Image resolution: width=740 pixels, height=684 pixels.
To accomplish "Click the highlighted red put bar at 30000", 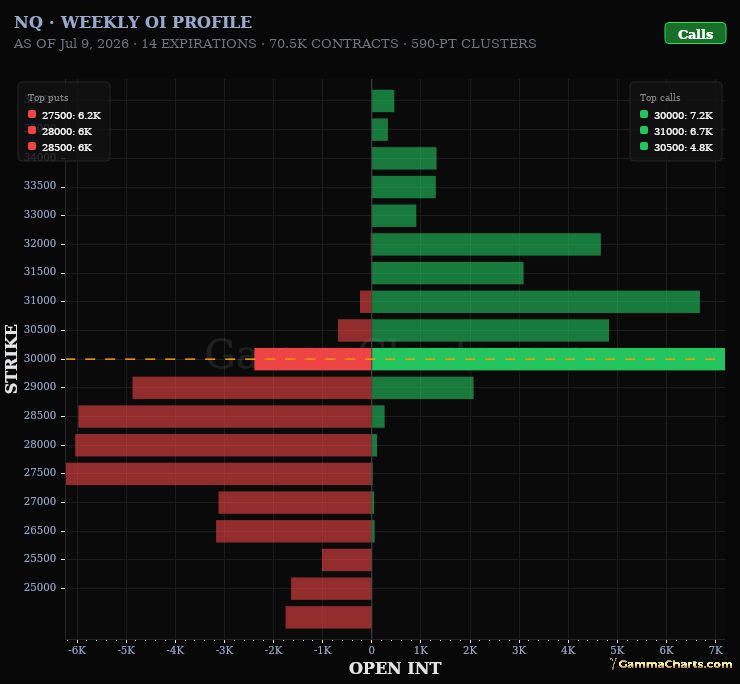I will click(313, 359).
